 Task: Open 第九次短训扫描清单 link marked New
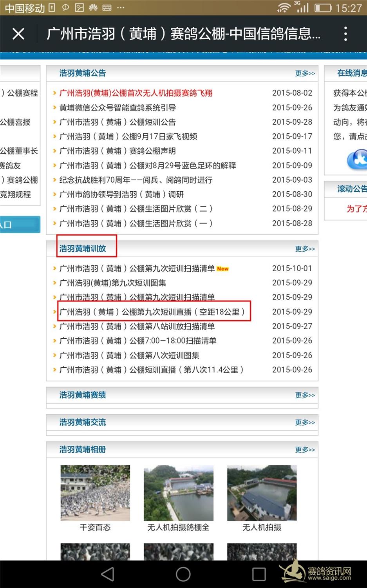[x=137, y=269]
